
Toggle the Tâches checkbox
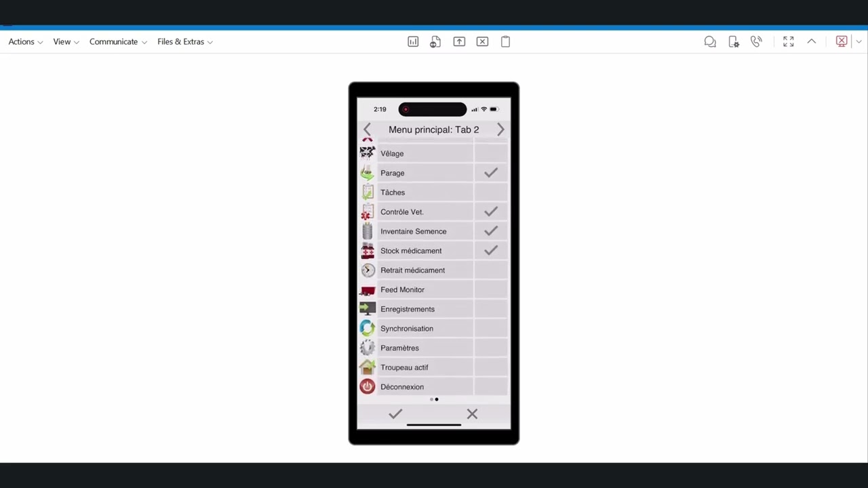click(x=491, y=192)
